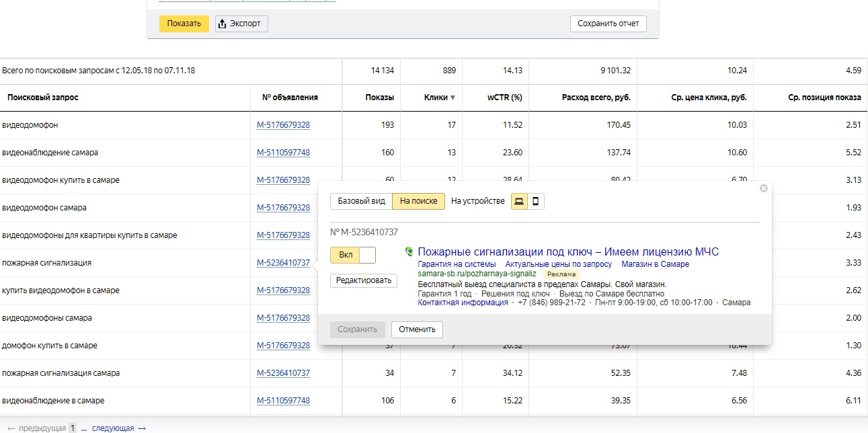The width and height of the screenshot is (868, 433).
Task: Click the totals row label Всего по поисковым запросам
Action: (99, 71)
